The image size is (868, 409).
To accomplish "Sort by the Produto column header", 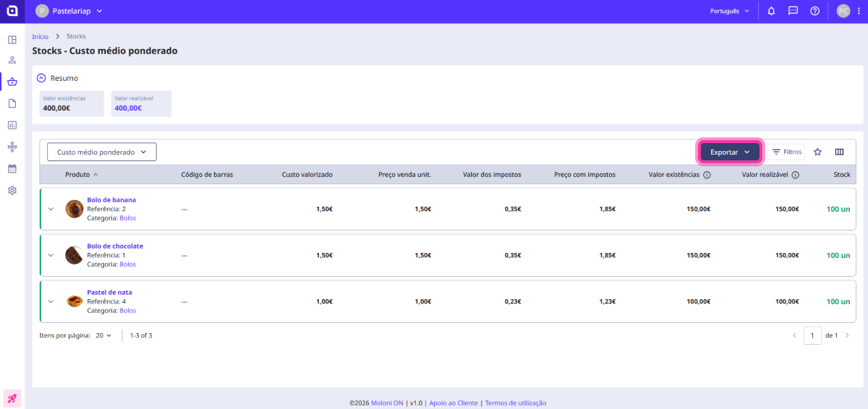I will [x=82, y=175].
